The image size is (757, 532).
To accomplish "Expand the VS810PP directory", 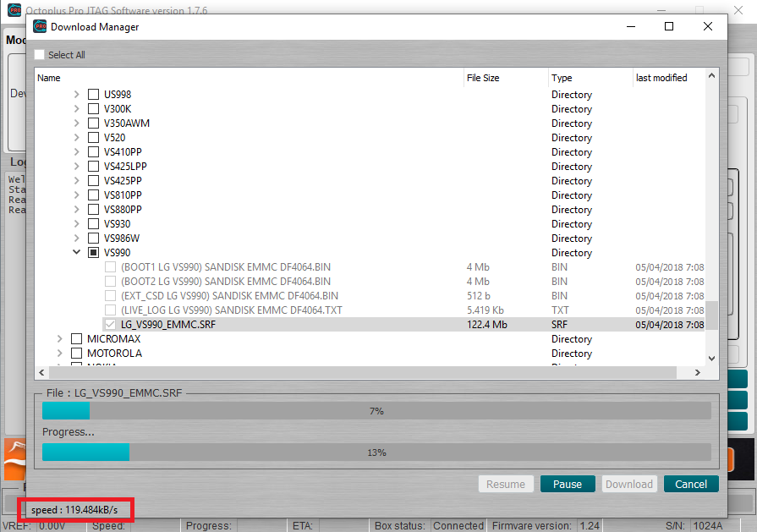I will [x=76, y=195].
